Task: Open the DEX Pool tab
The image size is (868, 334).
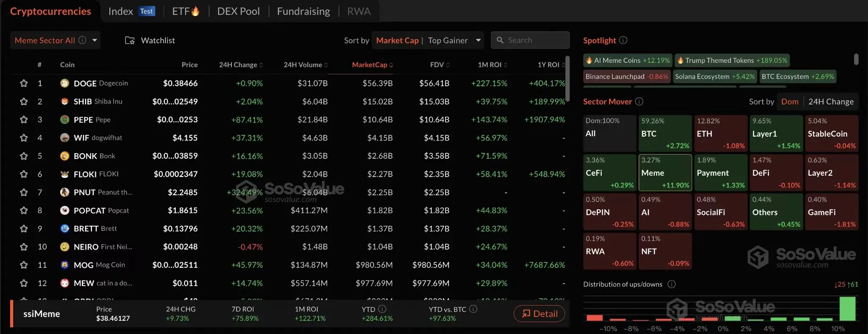Action: pos(238,11)
